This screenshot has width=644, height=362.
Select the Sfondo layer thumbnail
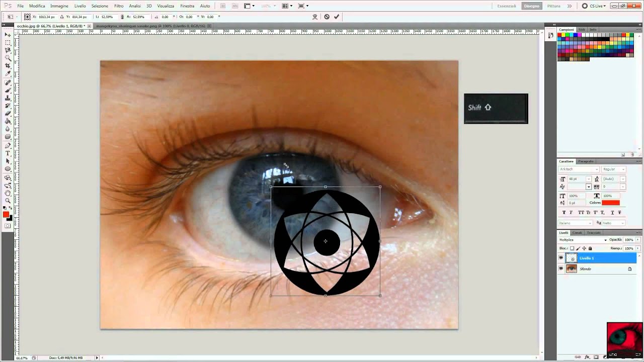coord(572,268)
